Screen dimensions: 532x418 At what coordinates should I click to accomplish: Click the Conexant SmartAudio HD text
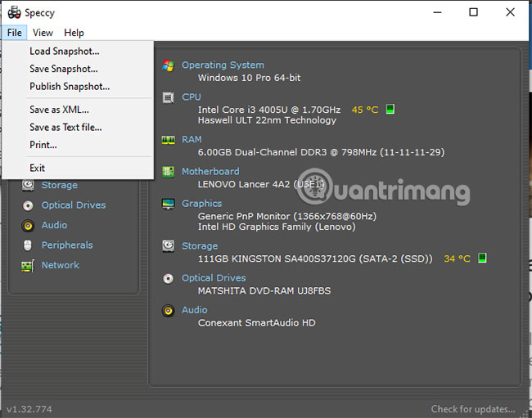pos(256,323)
